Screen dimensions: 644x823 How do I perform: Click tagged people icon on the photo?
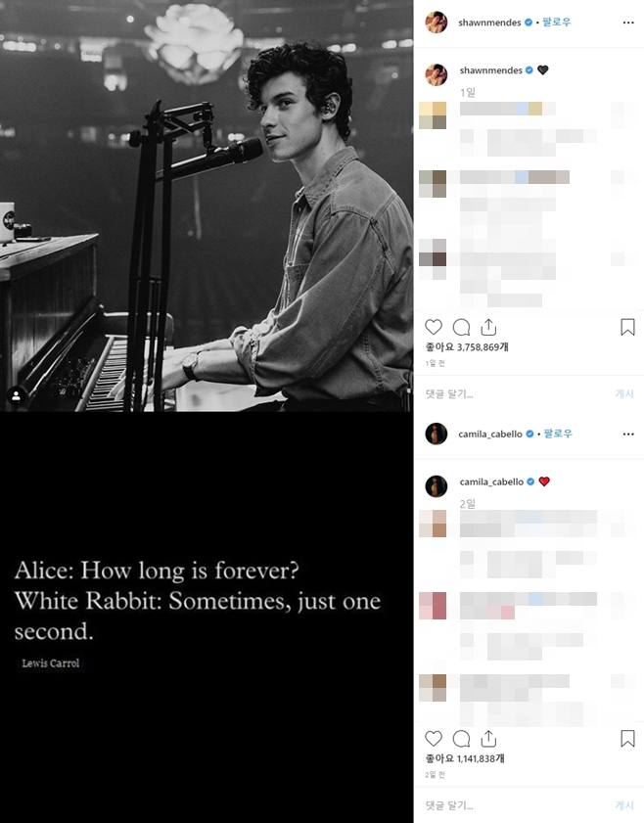17,395
